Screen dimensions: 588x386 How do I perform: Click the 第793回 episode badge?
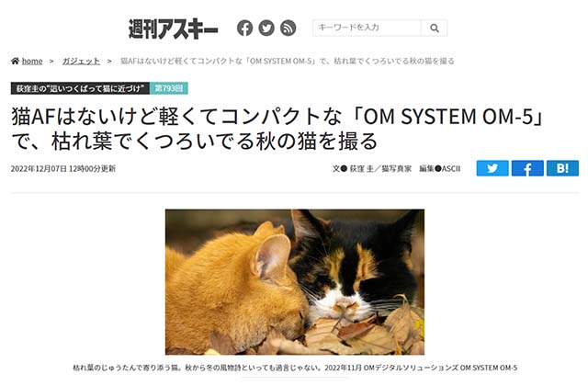169,88
